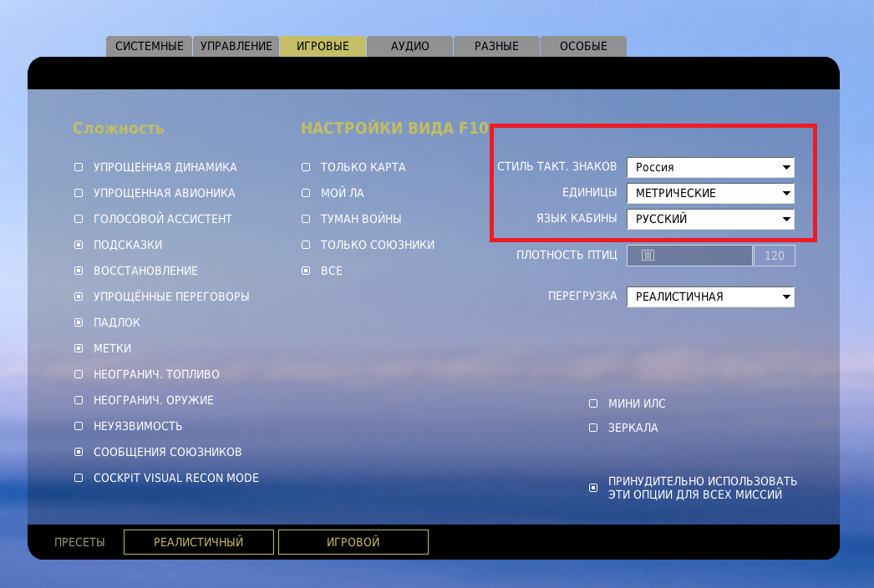Enable УПРОЩЕННАЯ ДИНАМИКА checkbox

point(79,167)
